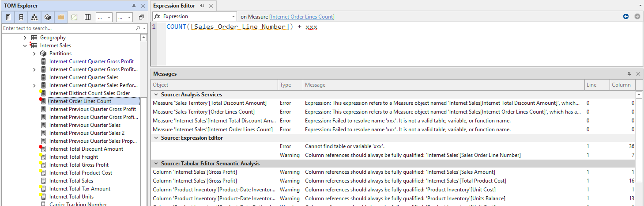
Task: Click the Internet Order Lines Count link
Action: click(302, 17)
